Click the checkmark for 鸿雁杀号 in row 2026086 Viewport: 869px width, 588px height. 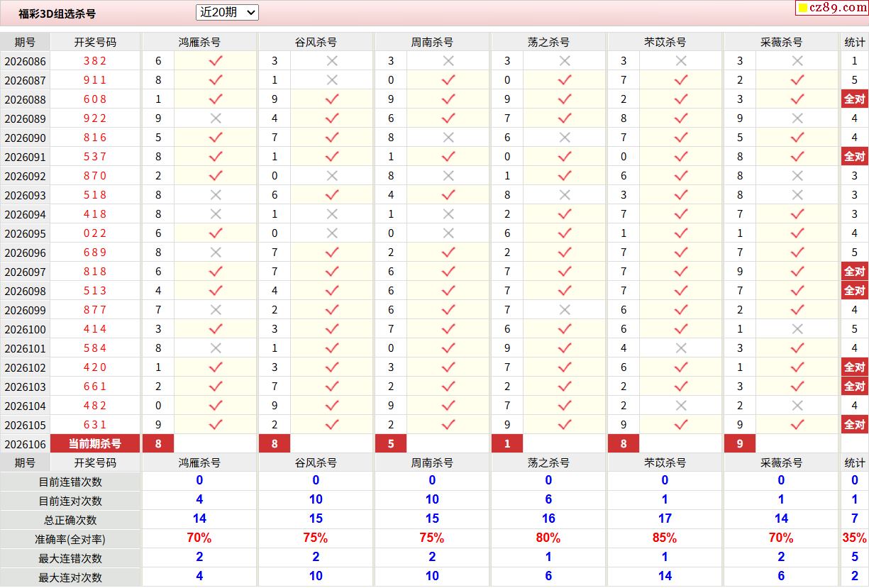(216, 61)
